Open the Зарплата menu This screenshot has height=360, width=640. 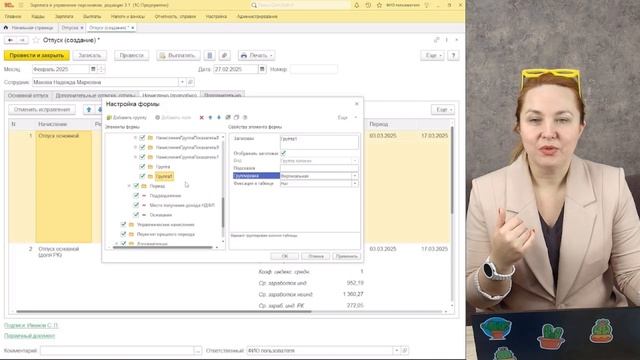[64, 17]
